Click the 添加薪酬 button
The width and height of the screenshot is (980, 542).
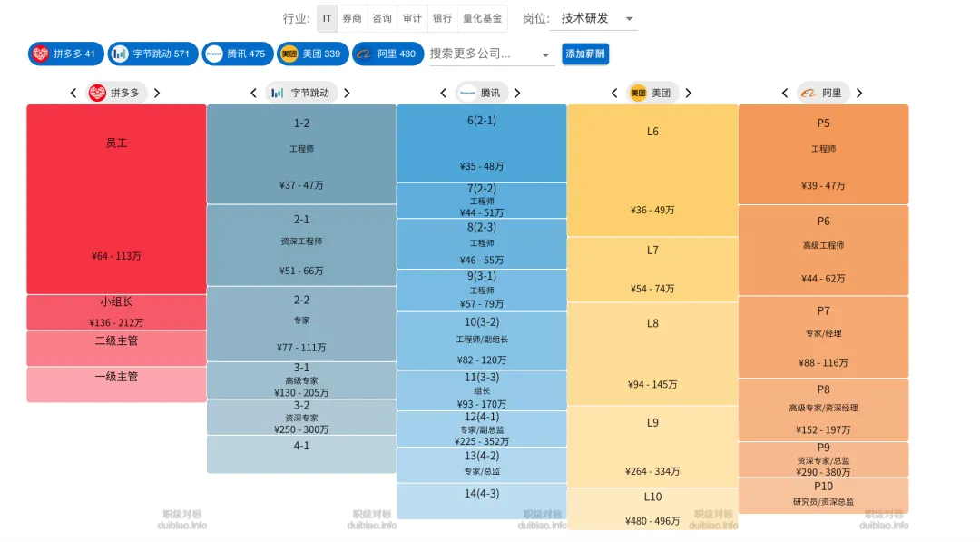[585, 54]
